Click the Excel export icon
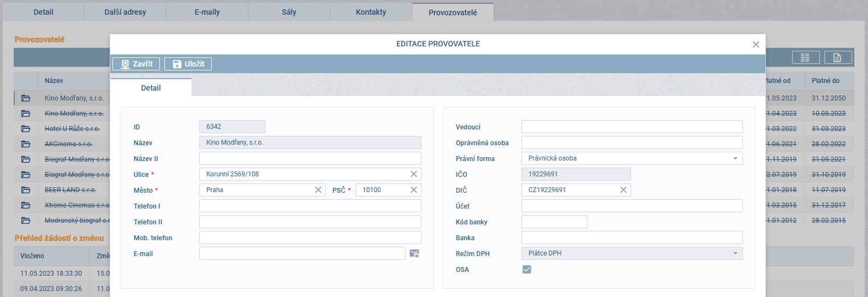 click(837, 57)
